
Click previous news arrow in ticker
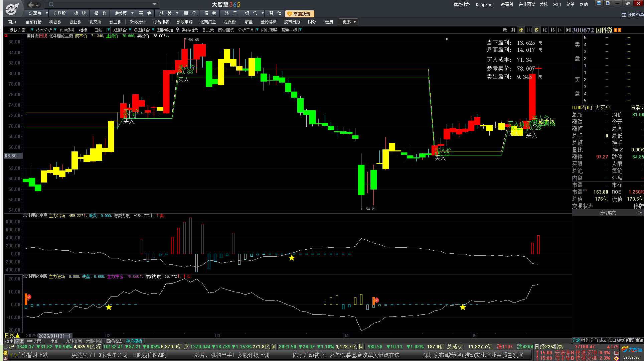click(x=11, y=355)
